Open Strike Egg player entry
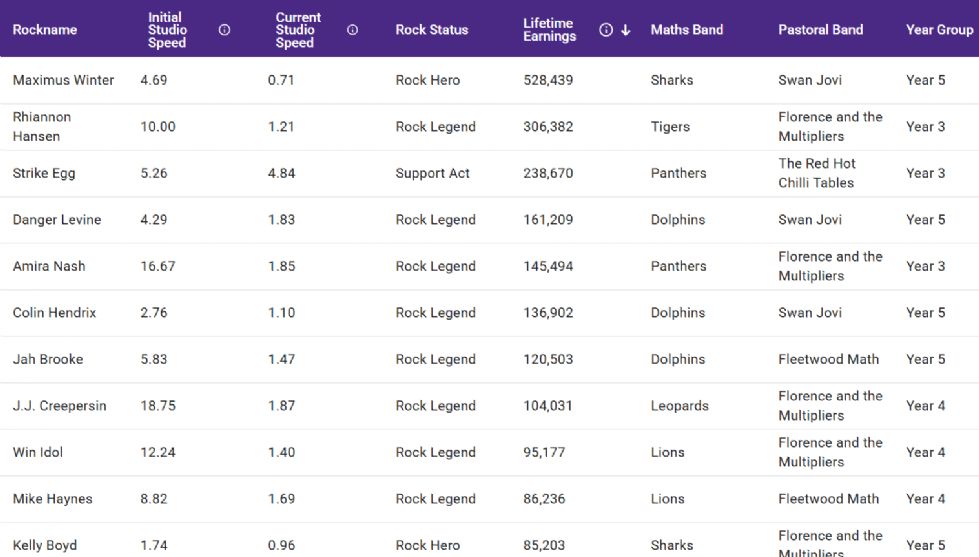Image resolution: width=979 pixels, height=557 pixels. [44, 173]
